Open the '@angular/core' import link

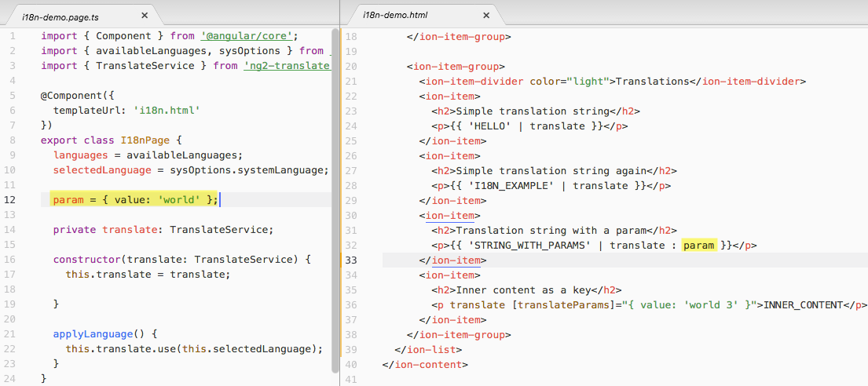[x=247, y=36]
